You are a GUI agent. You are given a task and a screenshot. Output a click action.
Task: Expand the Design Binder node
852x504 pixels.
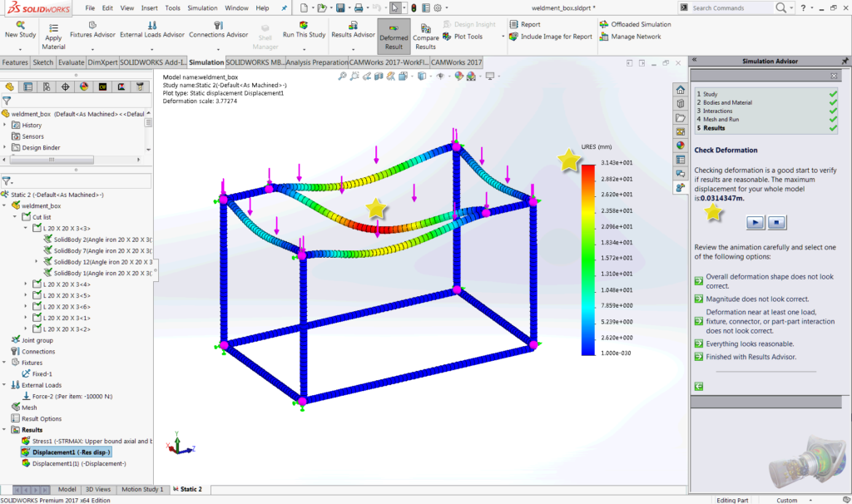point(4,147)
